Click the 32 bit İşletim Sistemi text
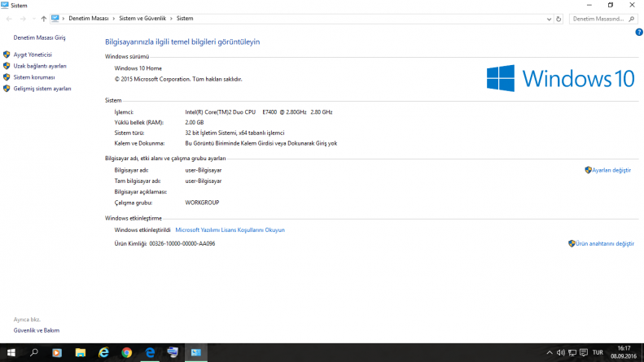Viewport: 644px width, 362px height. pos(234,133)
